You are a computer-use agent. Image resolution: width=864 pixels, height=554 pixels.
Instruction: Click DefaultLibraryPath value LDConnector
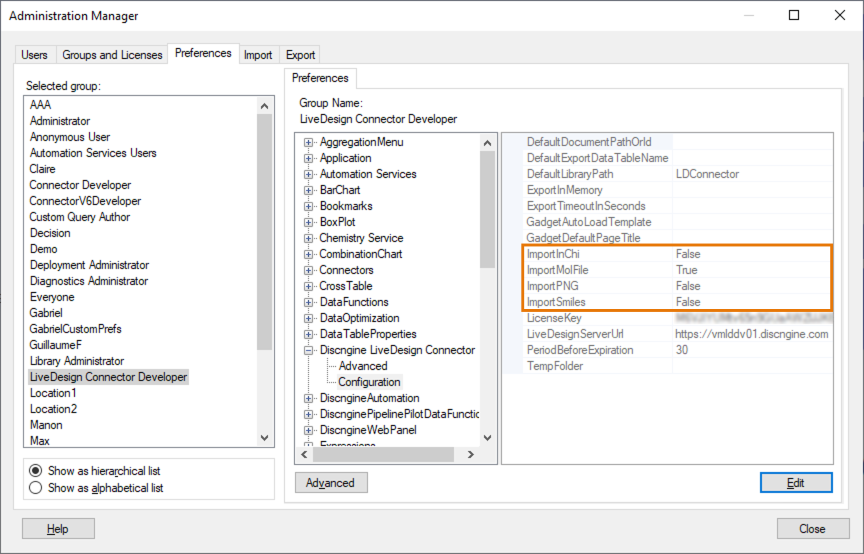pos(707,174)
